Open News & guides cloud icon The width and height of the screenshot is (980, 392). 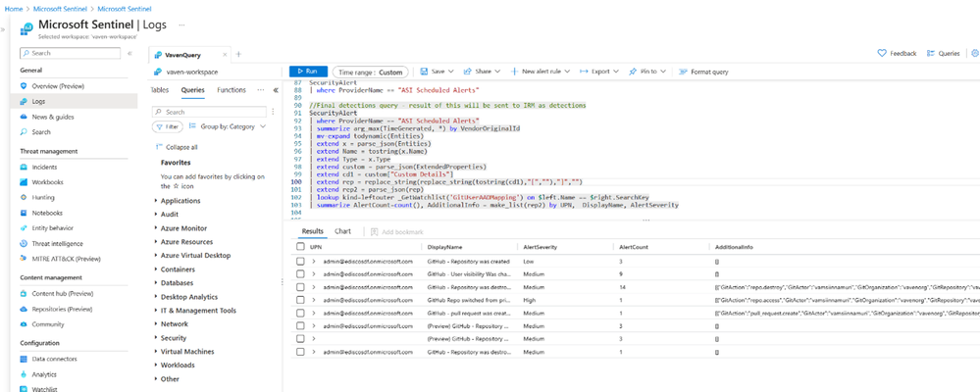point(24,117)
